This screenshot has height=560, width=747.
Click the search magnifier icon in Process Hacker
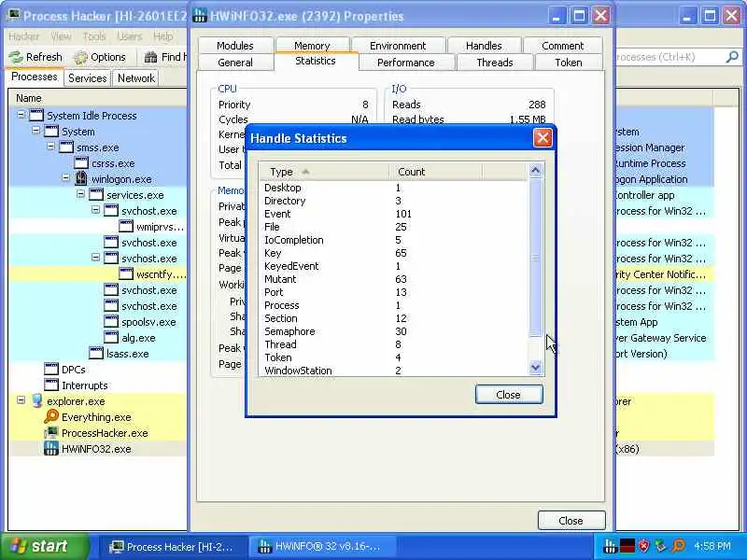coord(732,57)
